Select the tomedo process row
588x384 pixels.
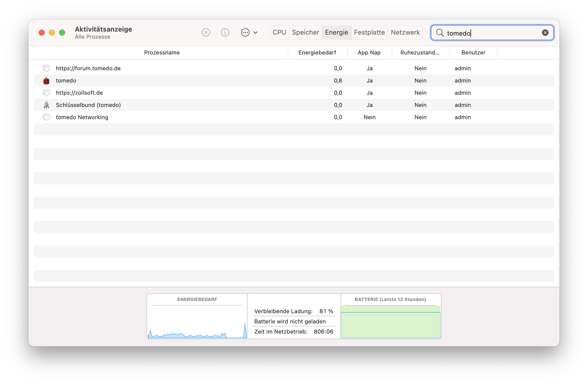click(294, 80)
